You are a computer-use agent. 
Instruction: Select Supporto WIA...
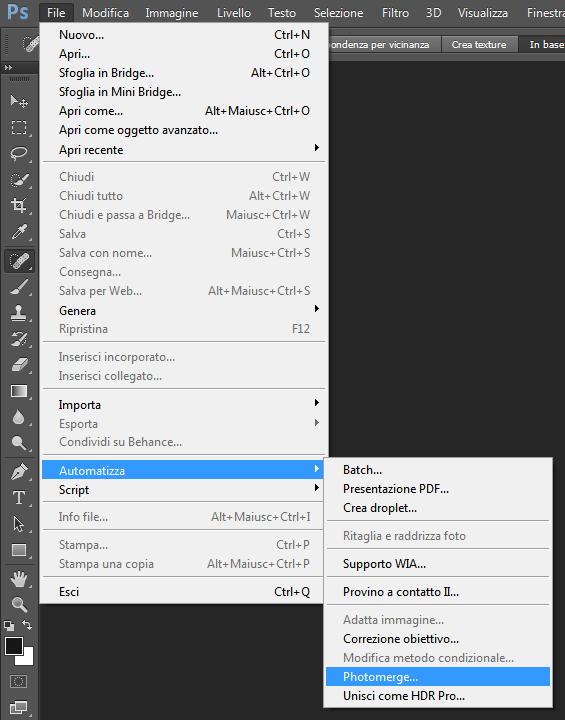[438, 563]
